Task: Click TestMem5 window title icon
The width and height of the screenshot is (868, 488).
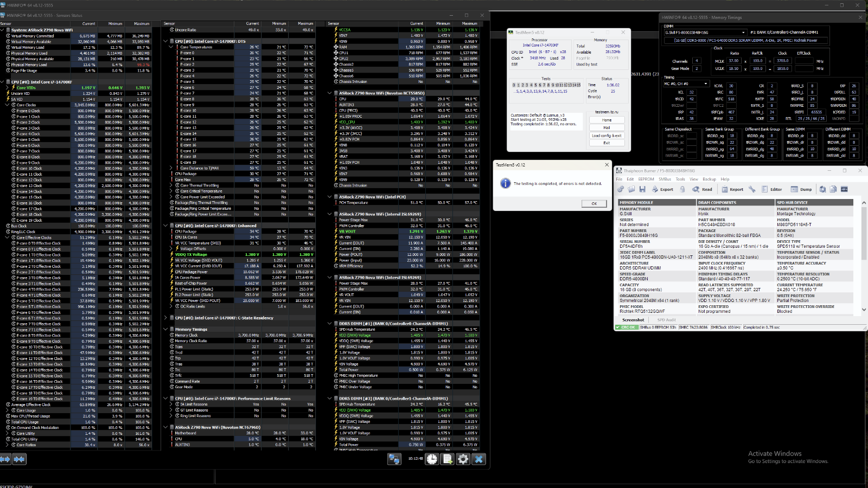Action: (x=511, y=33)
